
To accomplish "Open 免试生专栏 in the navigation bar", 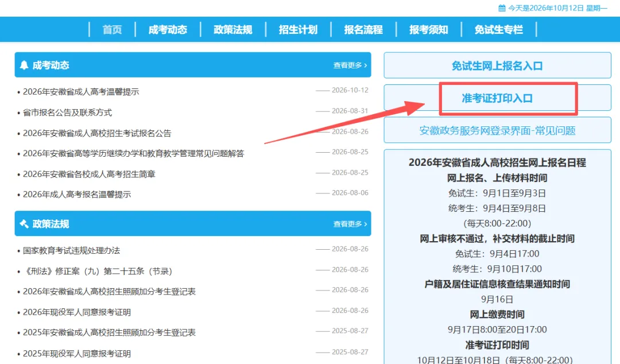I will coord(499,30).
